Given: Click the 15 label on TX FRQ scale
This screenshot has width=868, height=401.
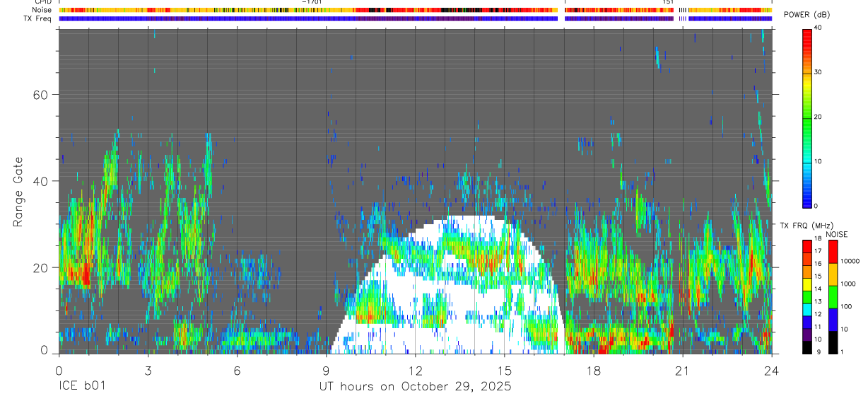Looking at the screenshot, I should pos(818,277).
